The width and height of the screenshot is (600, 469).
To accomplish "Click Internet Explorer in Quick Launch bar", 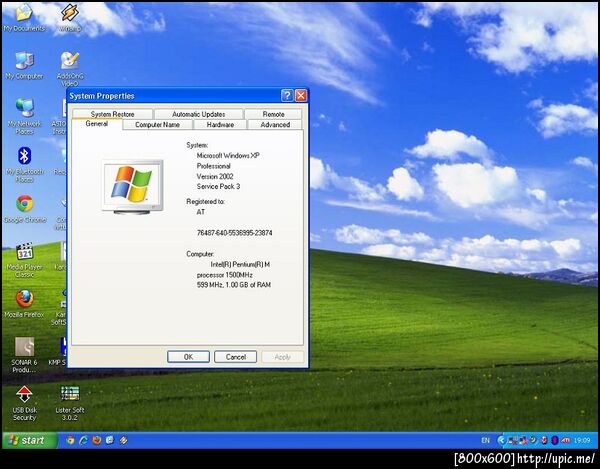I will tap(83, 440).
